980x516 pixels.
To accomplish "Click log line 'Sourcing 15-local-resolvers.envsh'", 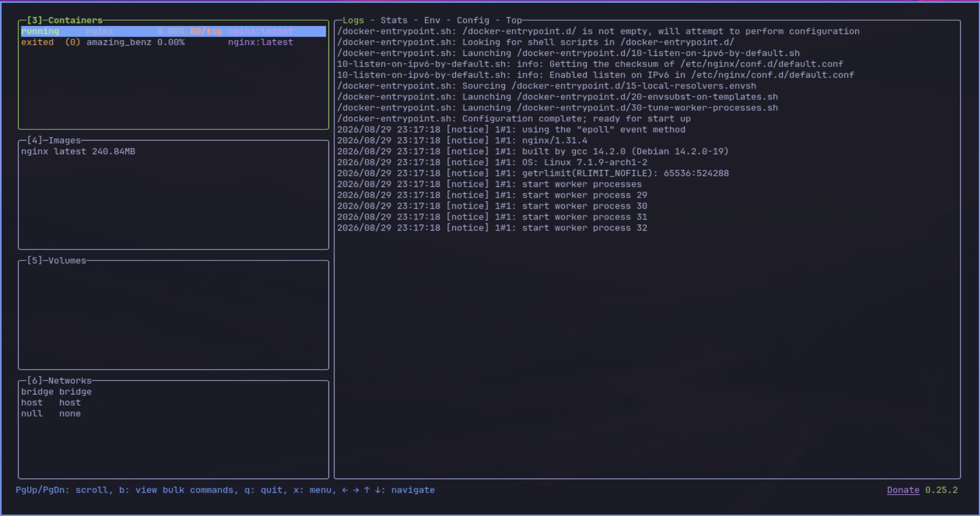I will (x=547, y=86).
